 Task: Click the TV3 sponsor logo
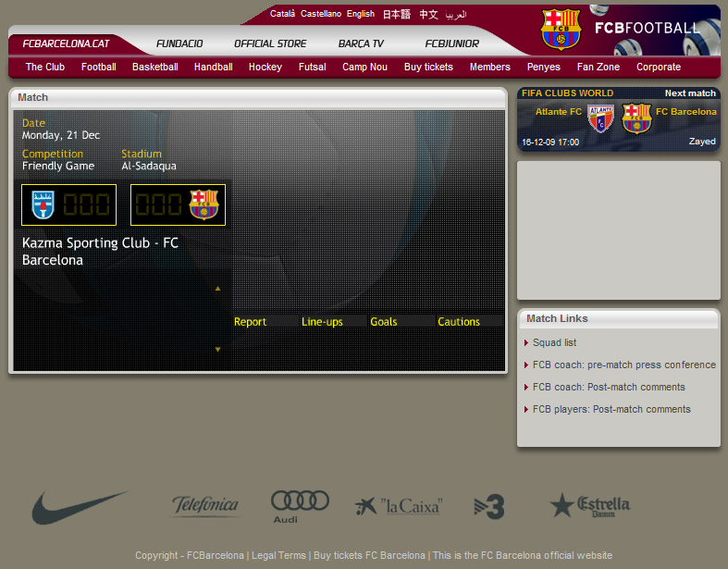click(x=488, y=506)
